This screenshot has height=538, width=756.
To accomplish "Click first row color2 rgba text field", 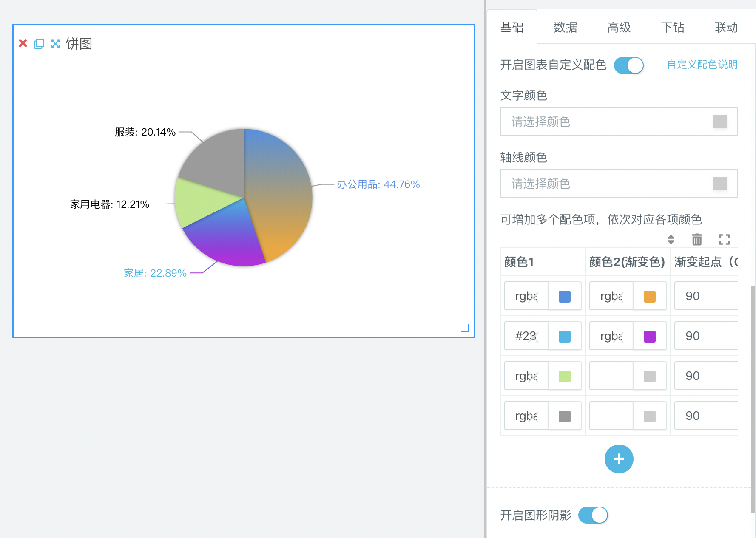I will tap(611, 296).
